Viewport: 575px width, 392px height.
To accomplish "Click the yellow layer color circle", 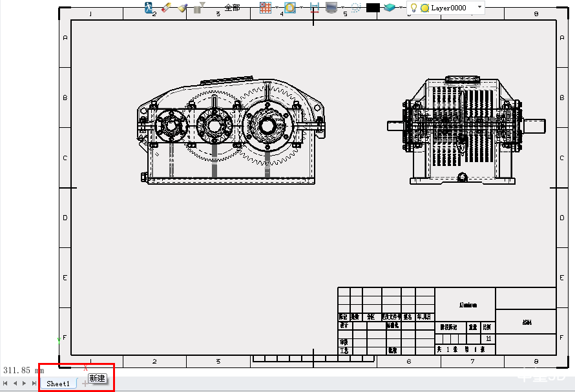I will 424,8.
